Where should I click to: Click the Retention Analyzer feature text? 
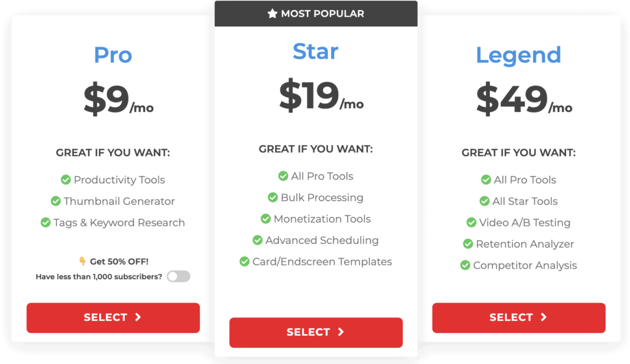click(x=525, y=244)
